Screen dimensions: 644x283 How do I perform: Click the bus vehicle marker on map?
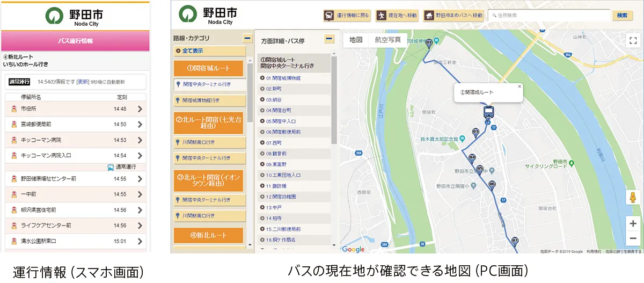coord(488,112)
